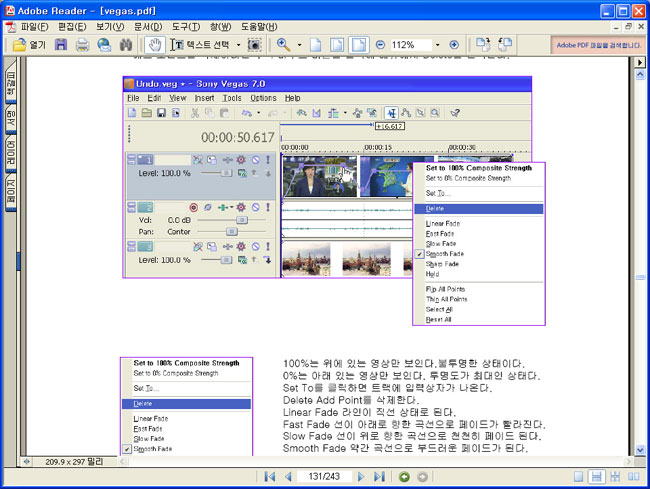Click Insert in the Vegas screenshot menu
The height and width of the screenshot is (489, 650).
[204, 98]
